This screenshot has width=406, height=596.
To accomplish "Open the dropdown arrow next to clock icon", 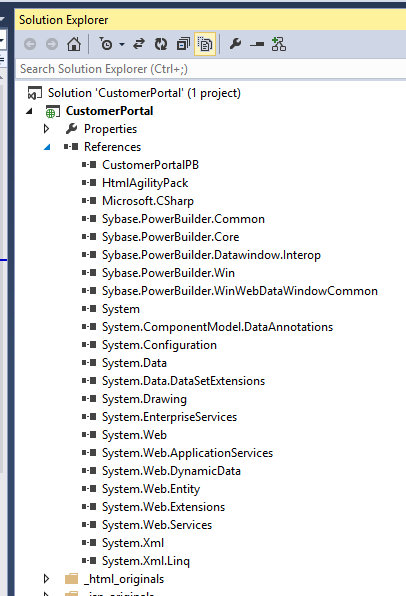I will click(122, 44).
